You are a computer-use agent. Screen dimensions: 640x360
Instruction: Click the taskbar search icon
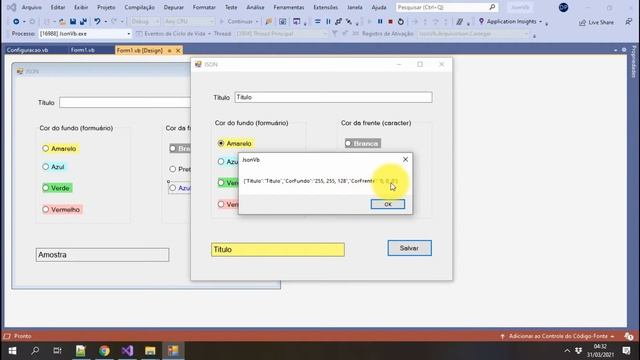tap(35, 351)
